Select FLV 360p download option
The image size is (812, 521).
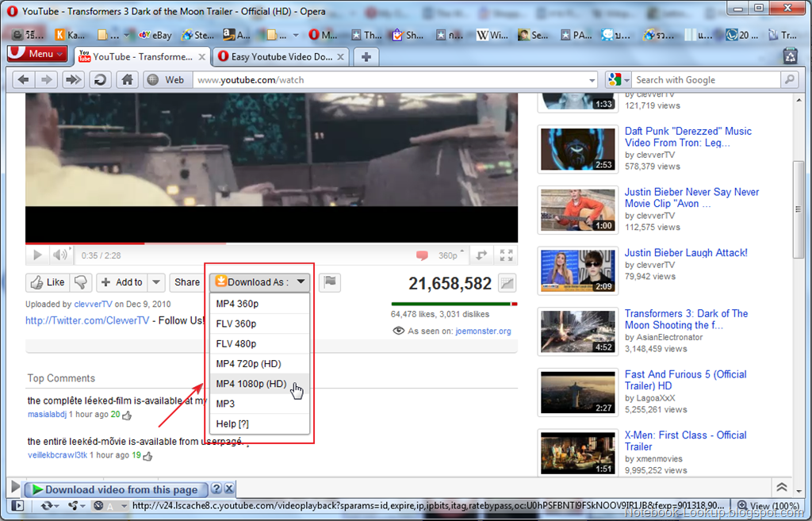click(x=259, y=324)
